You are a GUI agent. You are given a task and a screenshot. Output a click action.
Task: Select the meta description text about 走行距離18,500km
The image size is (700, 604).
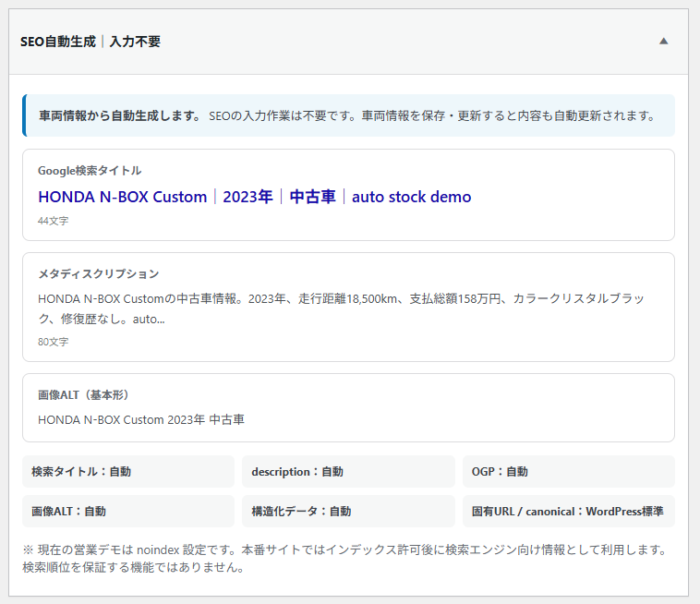point(342,308)
